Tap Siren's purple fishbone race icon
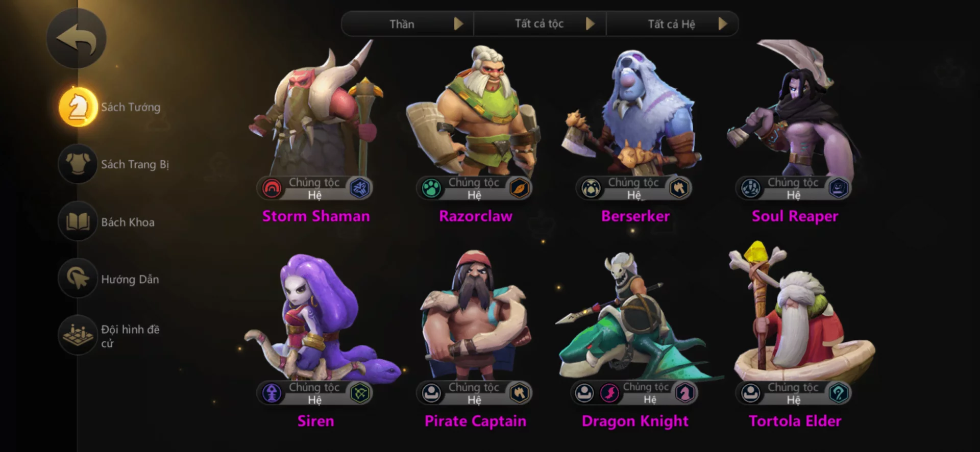This screenshot has width=980, height=452. (x=272, y=393)
